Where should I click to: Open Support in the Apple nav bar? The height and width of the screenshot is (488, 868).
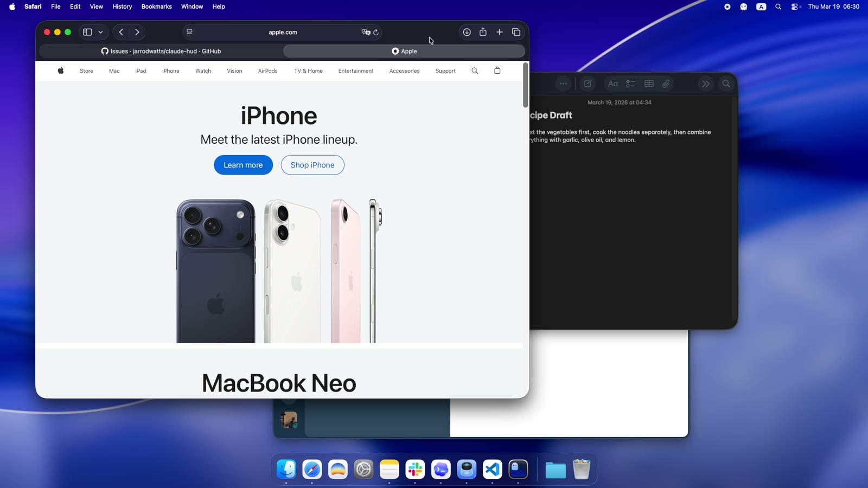click(x=445, y=71)
